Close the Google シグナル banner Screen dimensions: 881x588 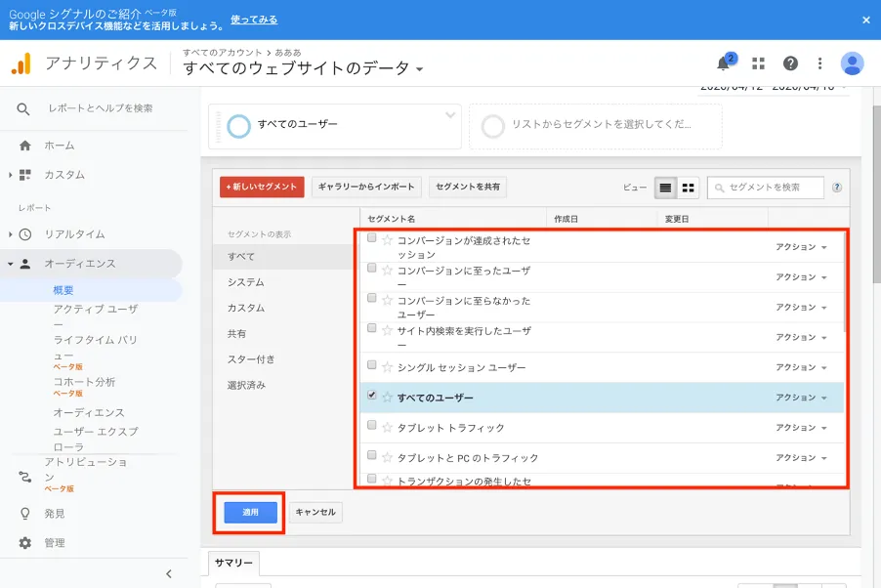(x=865, y=20)
